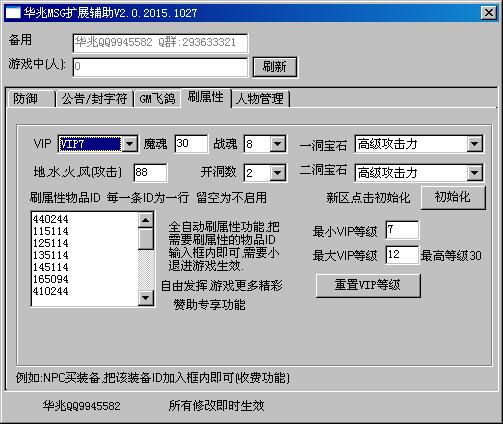
Task: Click the 魔魂 input field
Action: tap(191, 144)
